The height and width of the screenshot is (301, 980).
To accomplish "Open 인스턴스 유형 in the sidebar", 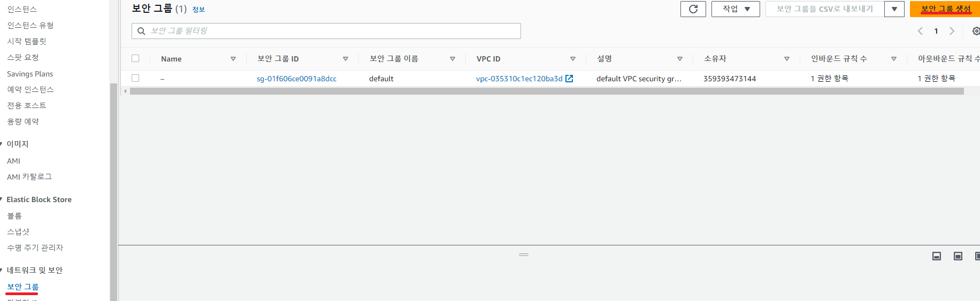I will click(30, 25).
